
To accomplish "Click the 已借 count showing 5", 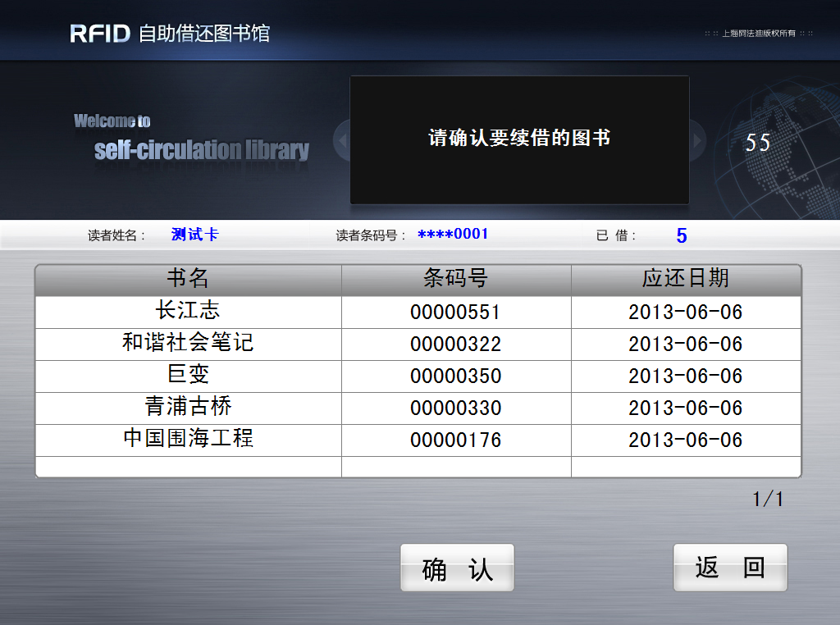I will tap(681, 235).
